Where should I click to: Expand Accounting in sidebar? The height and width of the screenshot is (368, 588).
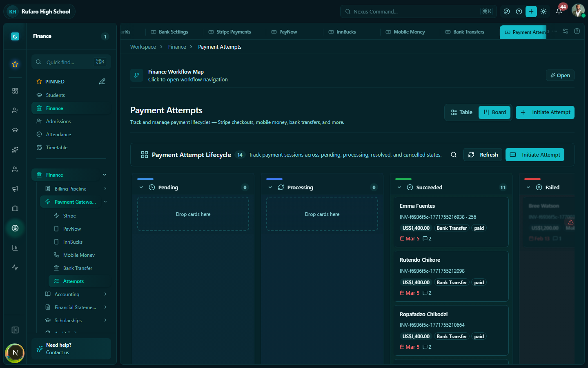[105, 294]
